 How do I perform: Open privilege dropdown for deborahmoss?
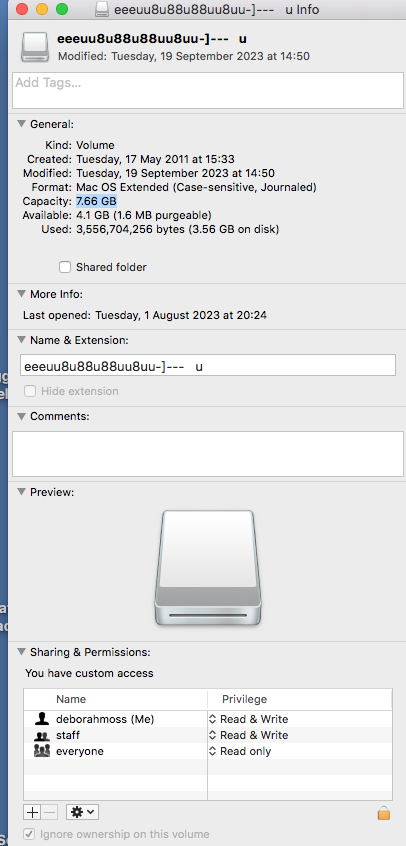coord(249,719)
